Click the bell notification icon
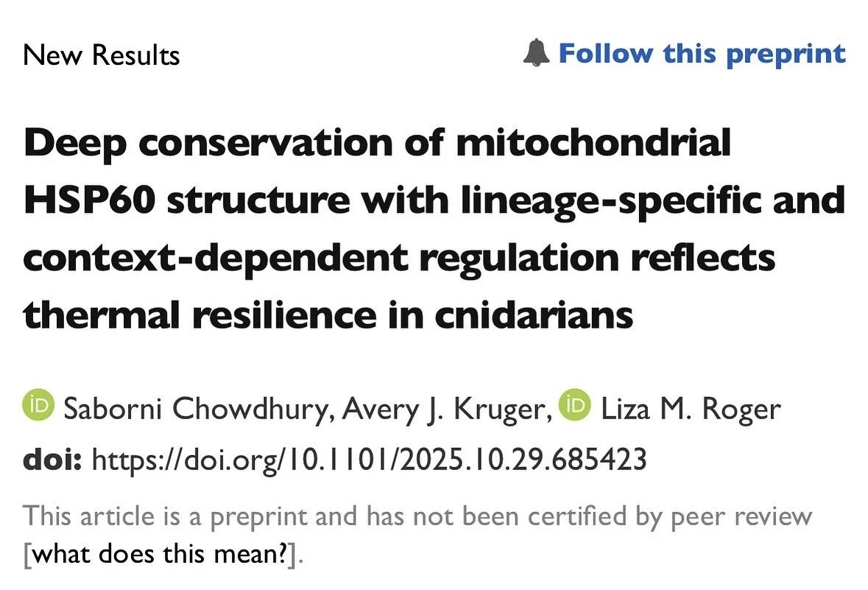 [x=536, y=53]
